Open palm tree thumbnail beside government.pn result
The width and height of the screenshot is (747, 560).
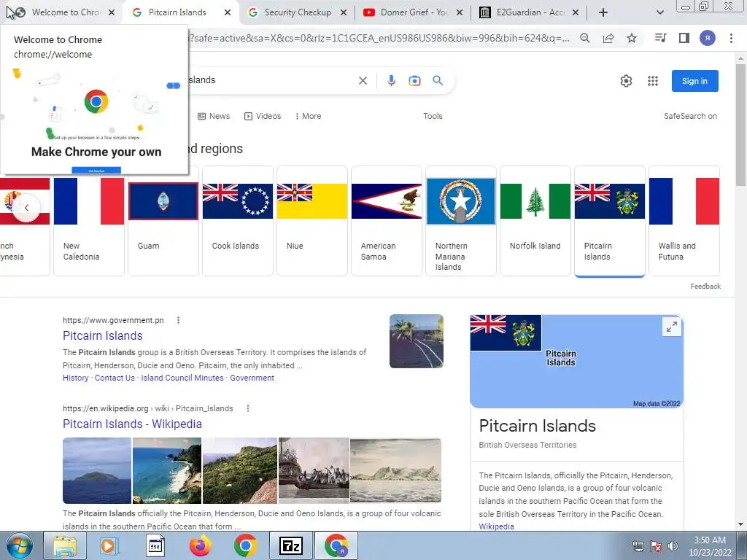click(417, 341)
